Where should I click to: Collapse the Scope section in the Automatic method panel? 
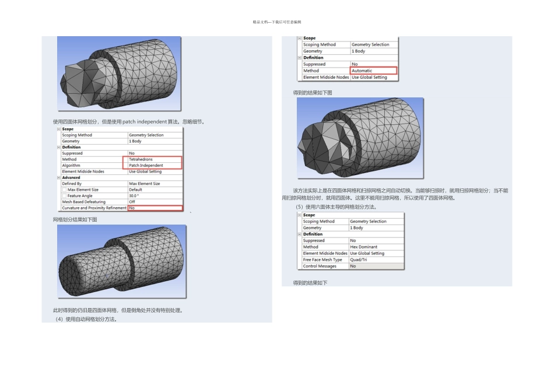coord(300,38)
